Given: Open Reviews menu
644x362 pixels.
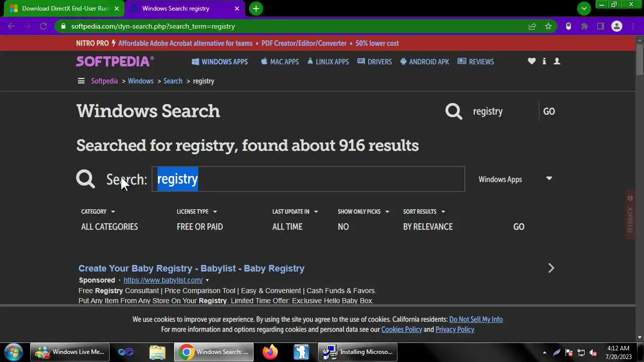Looking at the screenshot, I should 476,62.
